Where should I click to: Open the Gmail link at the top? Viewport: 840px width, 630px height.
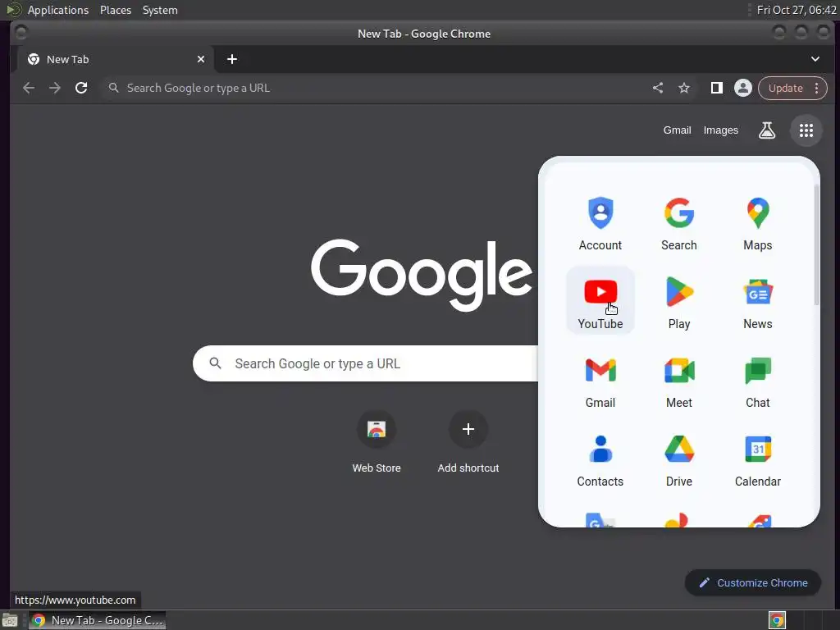coord(677,130)
